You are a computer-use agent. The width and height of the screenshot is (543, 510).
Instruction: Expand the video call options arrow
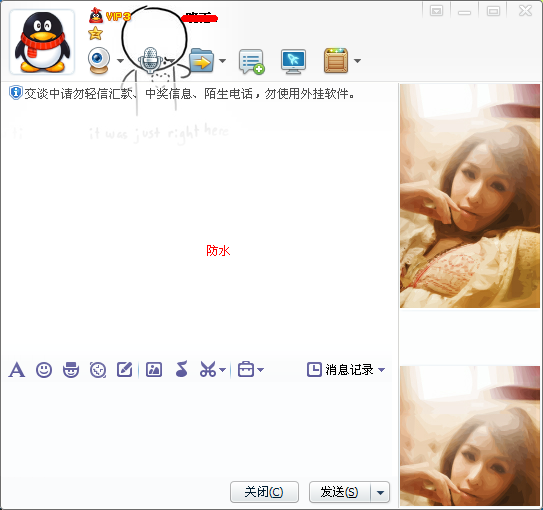click(121, 61)
